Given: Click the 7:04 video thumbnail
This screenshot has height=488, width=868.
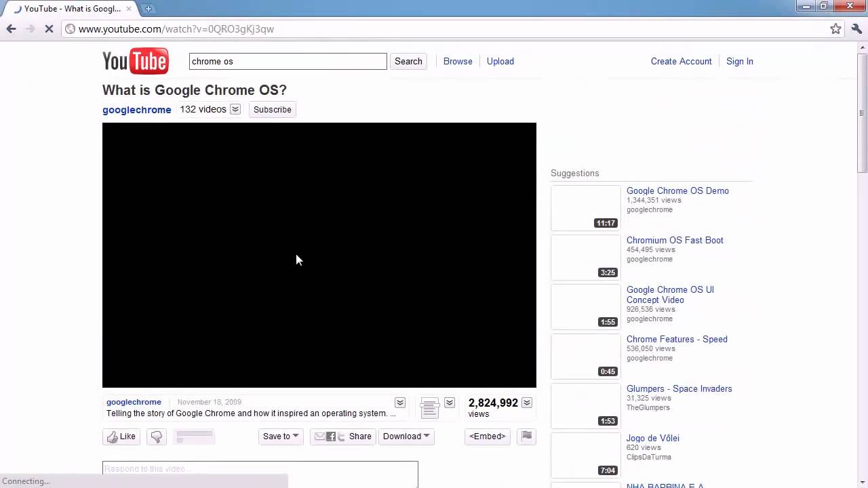Looking at the screenshot, I should click(585, 455).
